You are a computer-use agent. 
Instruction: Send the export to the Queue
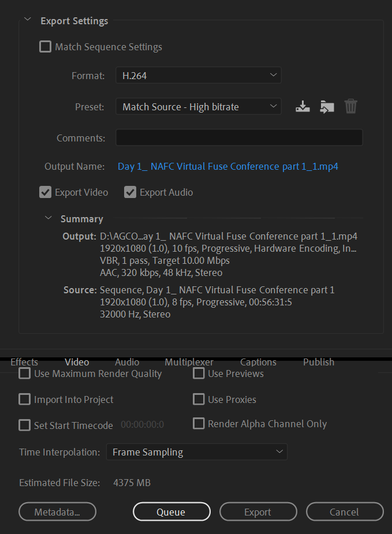(171, 511)
